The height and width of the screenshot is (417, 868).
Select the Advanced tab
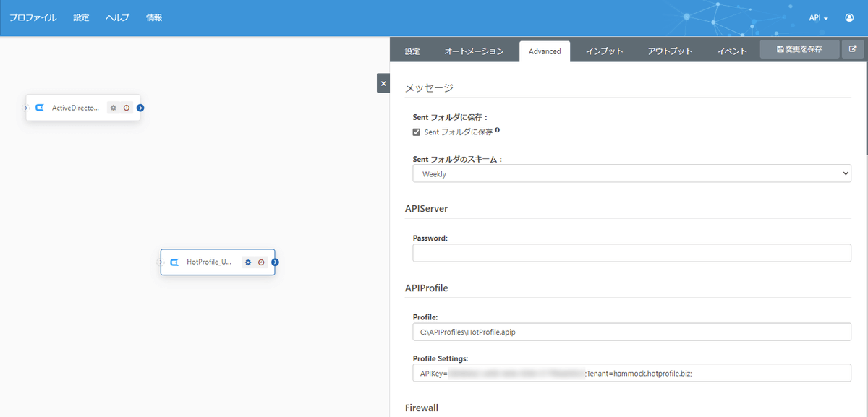click(545, 51)
